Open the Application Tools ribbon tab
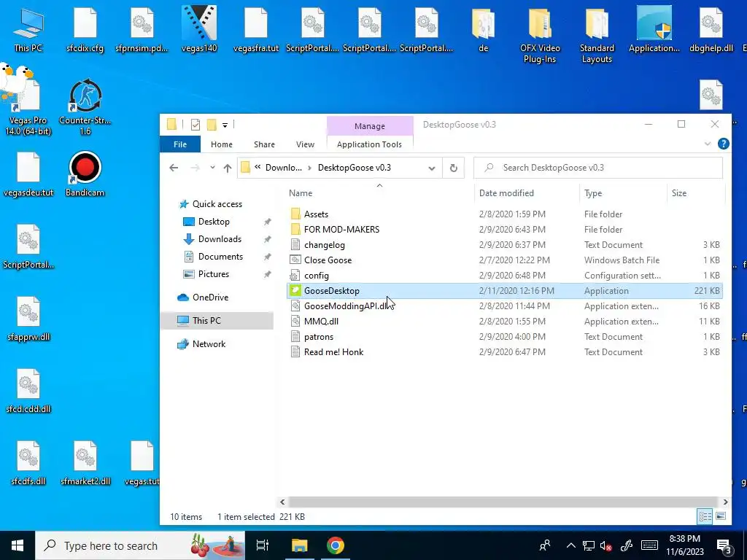 369,144
